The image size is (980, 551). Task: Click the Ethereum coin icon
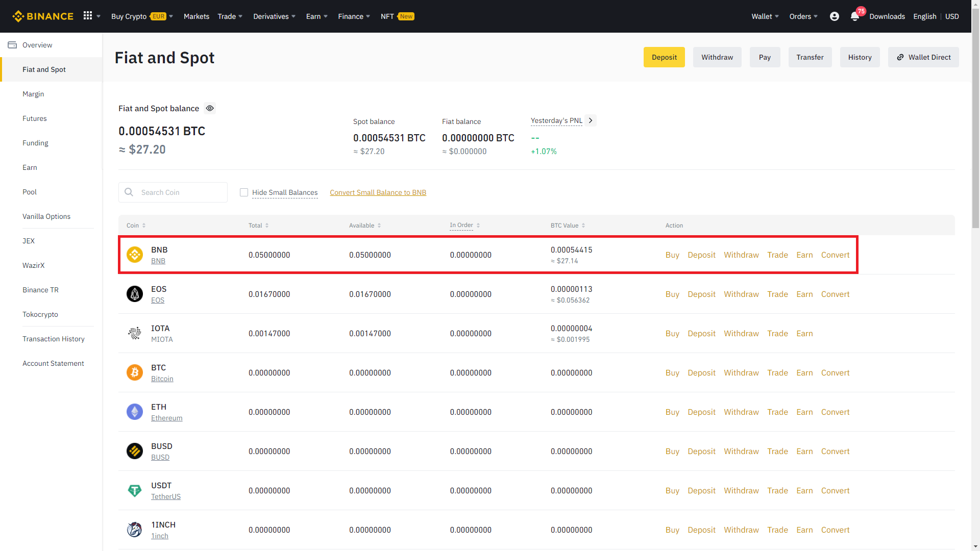[135, 412]
